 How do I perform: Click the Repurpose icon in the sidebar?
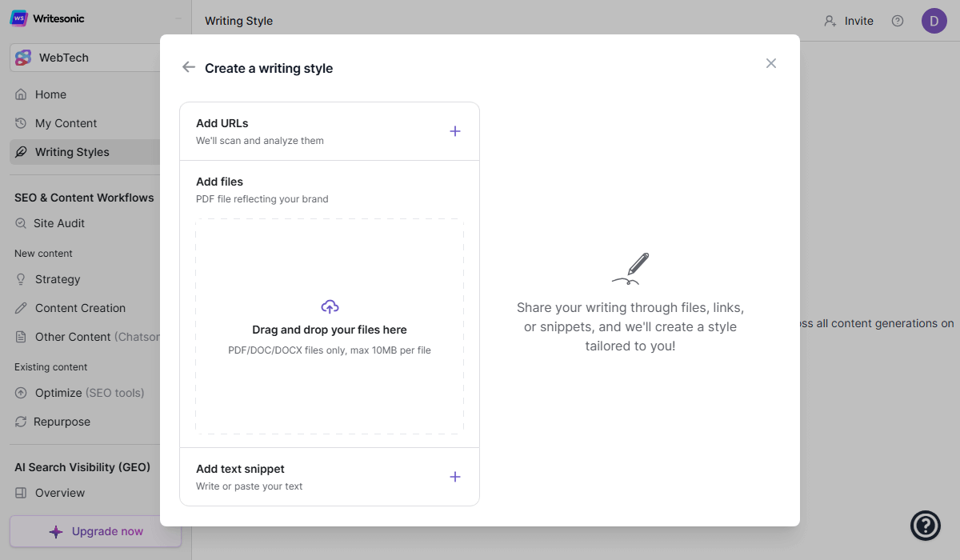(x=22, y=422)
